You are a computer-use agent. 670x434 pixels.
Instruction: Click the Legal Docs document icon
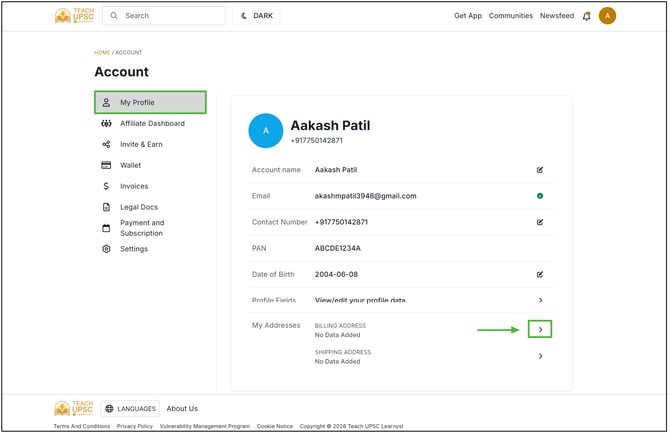pos(106,208)
